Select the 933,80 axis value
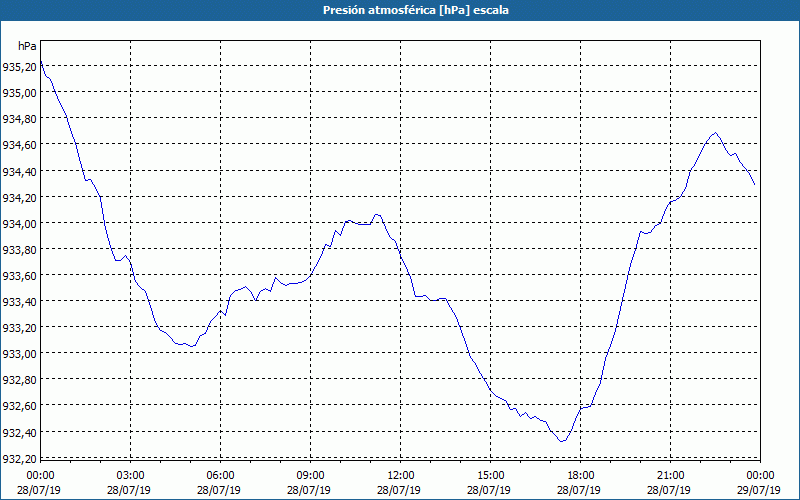800x500 pixels. [19, 249]
